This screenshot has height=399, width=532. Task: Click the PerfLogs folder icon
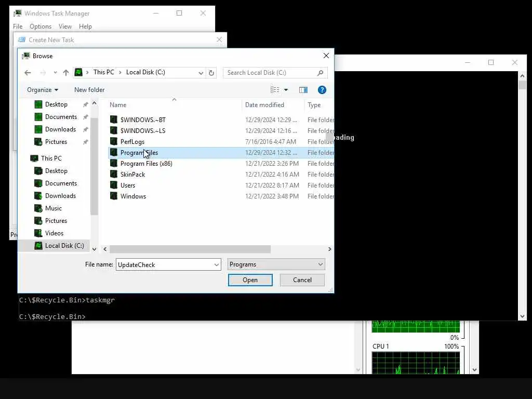(114, 141)
